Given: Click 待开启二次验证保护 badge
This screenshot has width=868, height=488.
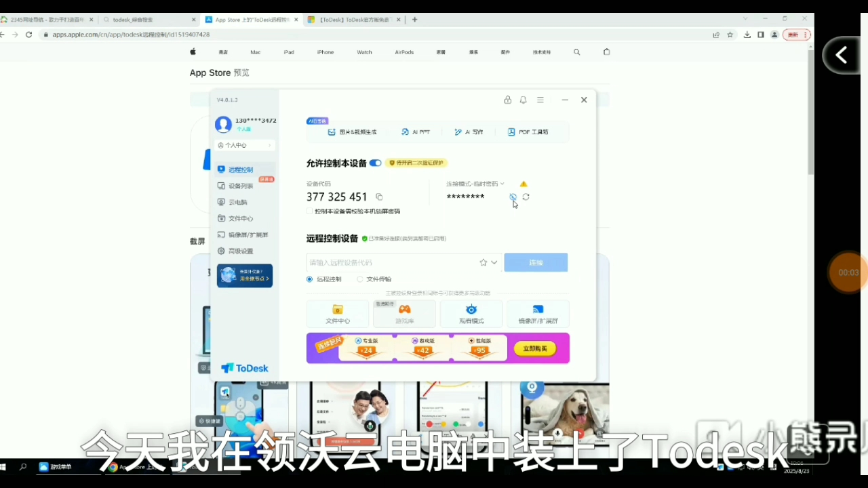Looking at the screenshot, I should click(x=416, y=163).
